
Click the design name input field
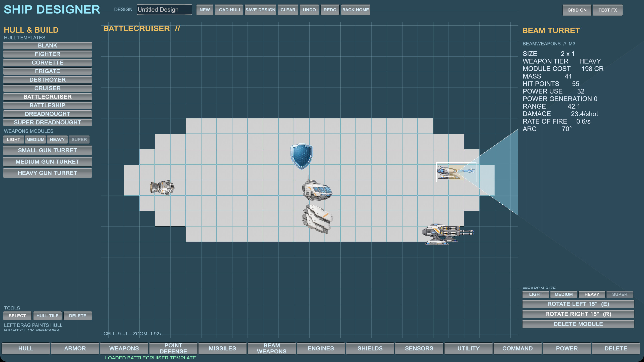[165, 10]
